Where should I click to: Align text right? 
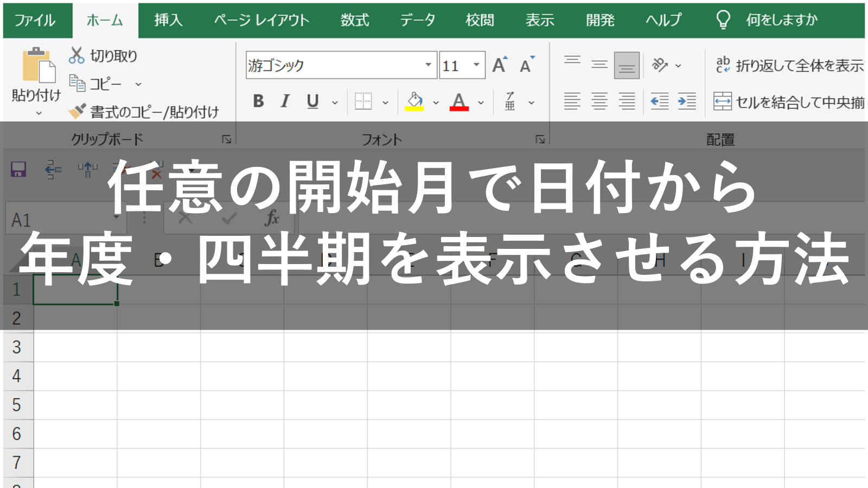627,101
